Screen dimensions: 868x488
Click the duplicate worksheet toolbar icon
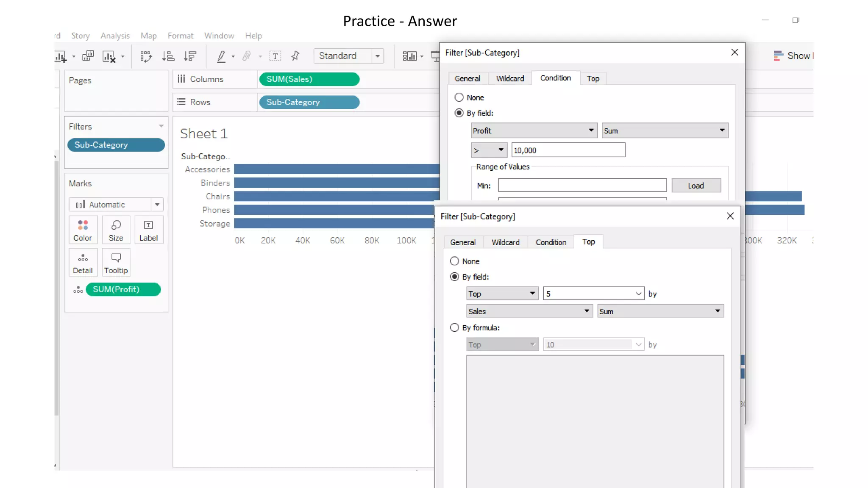[88, 56]
